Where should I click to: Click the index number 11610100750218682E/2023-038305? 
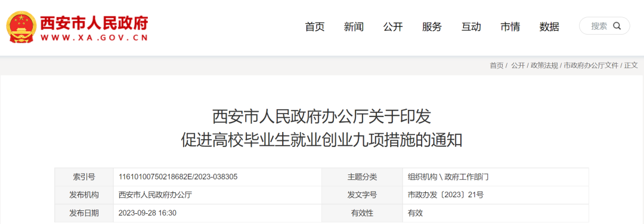coord(178,177)
